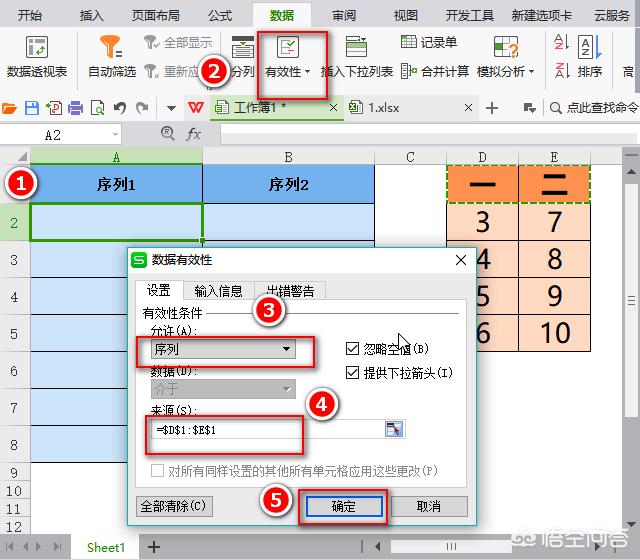Open the Error Alert (出错警告) dialog tab

[x=290, y=291]
